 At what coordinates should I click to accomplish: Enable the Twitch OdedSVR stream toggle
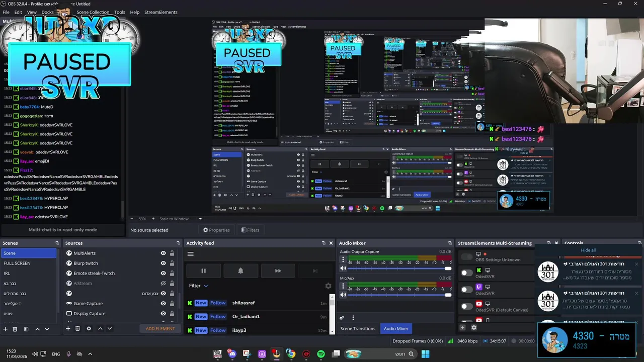[x=467, y=290]
